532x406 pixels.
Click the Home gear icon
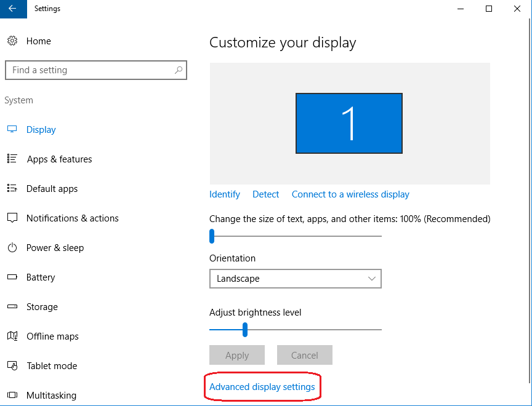coord(12,41)
